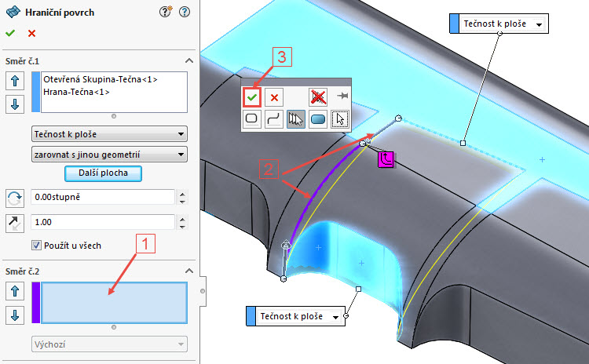
Task: Collapse the Směr č.1 section
Action: point(189,60)
